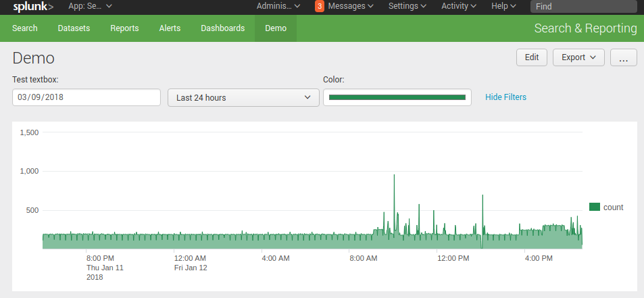
Task: Click the orange 3 messages badge
Action: click(320, 6)
